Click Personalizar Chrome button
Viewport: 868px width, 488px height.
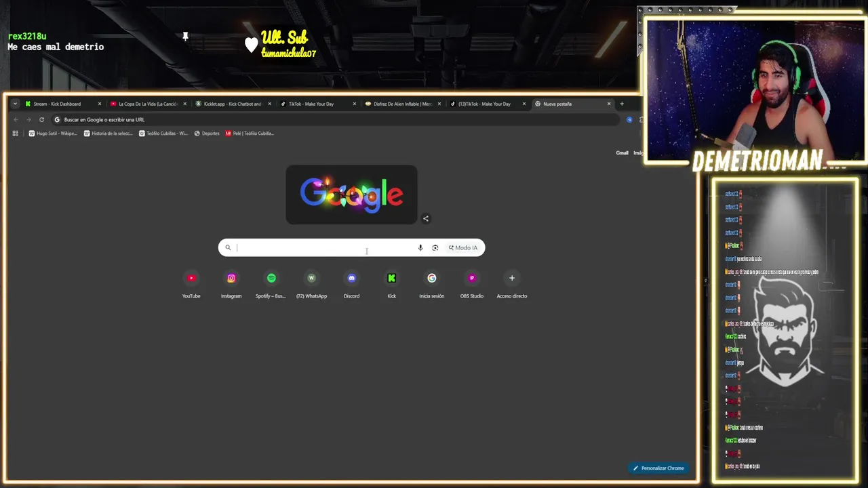(x=658, y=468)
